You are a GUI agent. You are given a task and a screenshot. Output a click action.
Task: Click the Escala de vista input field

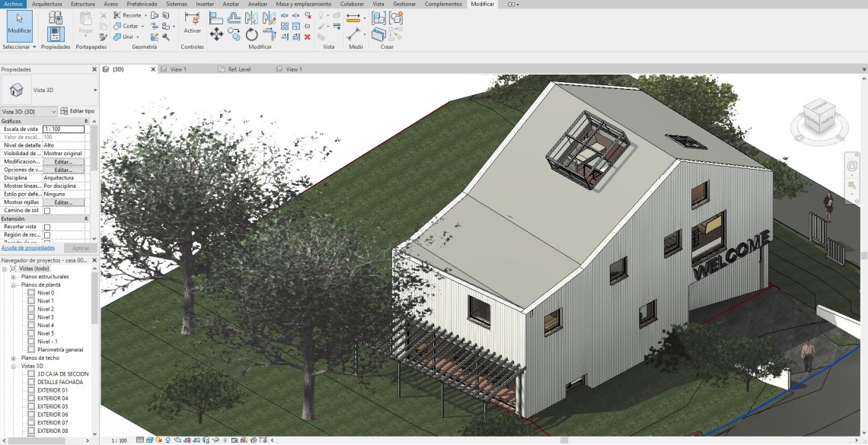pyautogui.click(x=63, y=129)
